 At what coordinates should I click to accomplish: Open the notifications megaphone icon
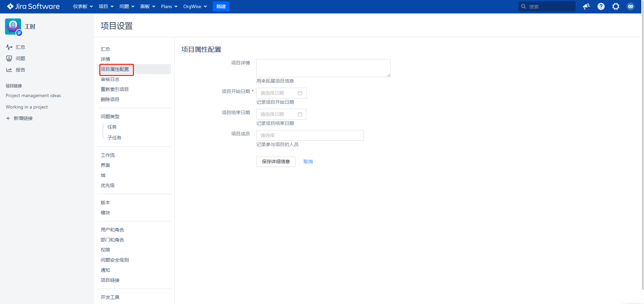(586, 6)
